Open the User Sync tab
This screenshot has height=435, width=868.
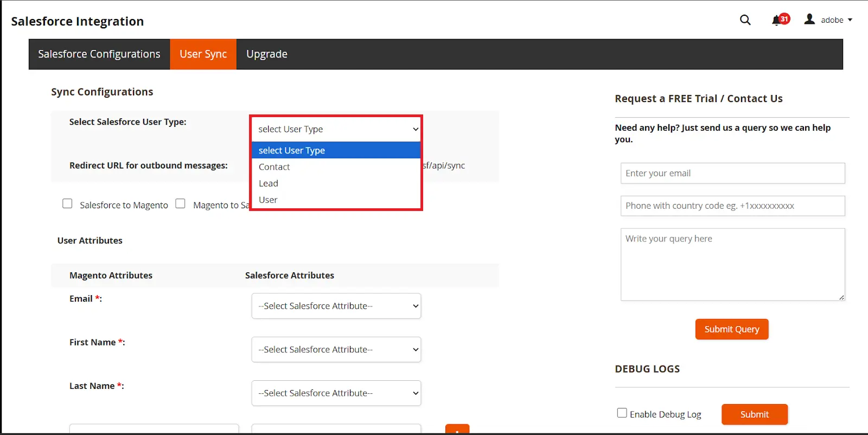click(x=203, y=54)
